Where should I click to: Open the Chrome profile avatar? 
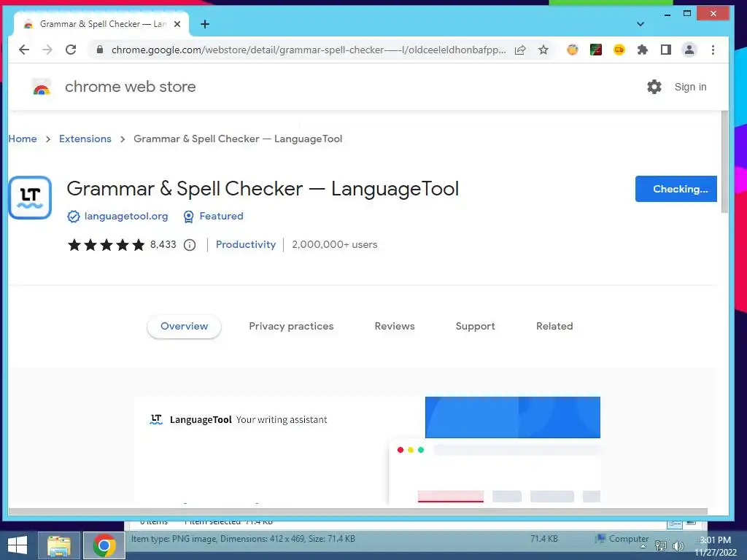pyautogui.click(x=689, y=50)
